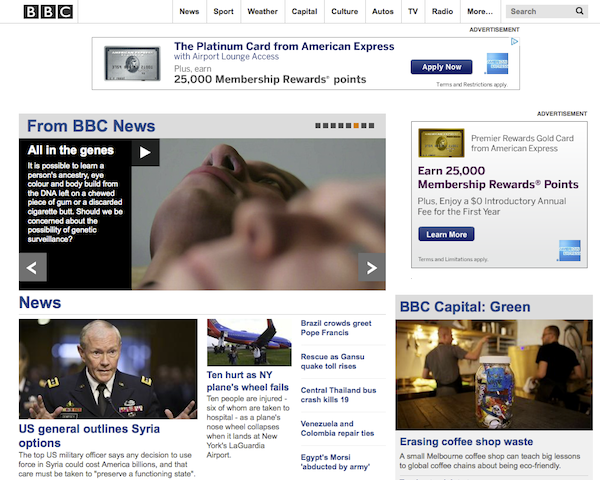The width and height of the screenshot is (600, 480).
Task: Focus the Search input field
Action: click(x=540, y=11)
